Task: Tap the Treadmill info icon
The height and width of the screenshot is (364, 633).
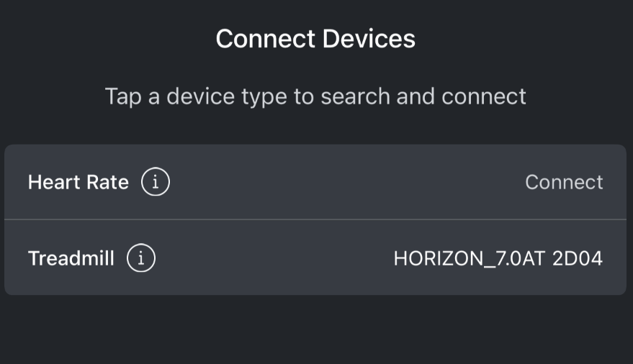Action: coord(141,258)
